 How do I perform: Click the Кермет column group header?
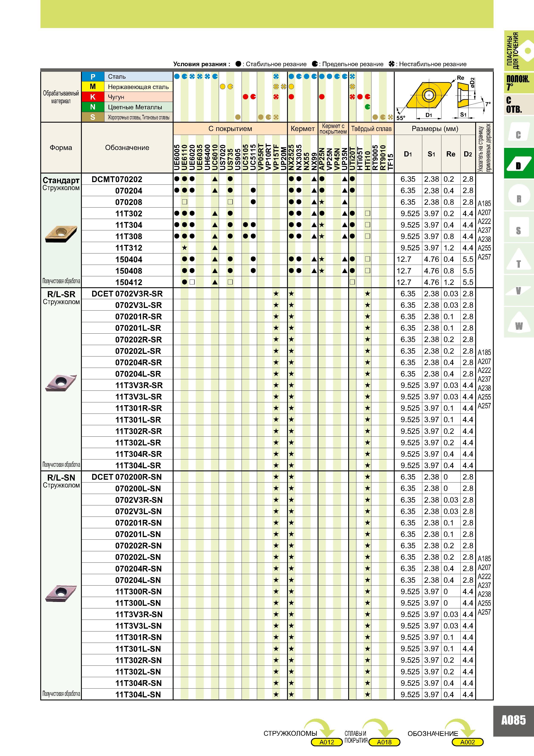[303, 129]
